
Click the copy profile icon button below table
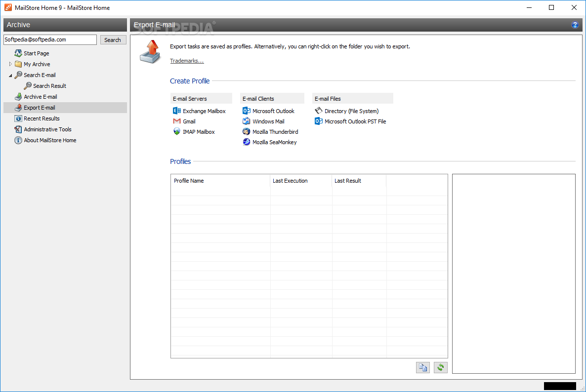tap(422, 367)
